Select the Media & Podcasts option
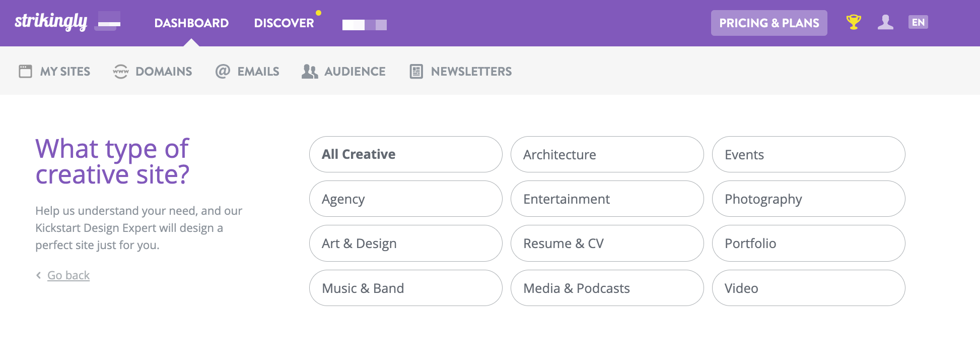980x363 pixels. (x=607, y=288)
